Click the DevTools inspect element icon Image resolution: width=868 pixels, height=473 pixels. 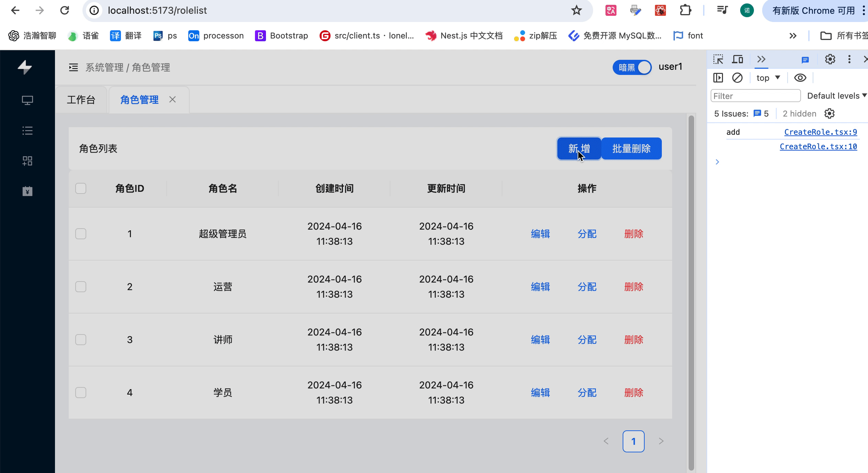(x=718, y=59)
